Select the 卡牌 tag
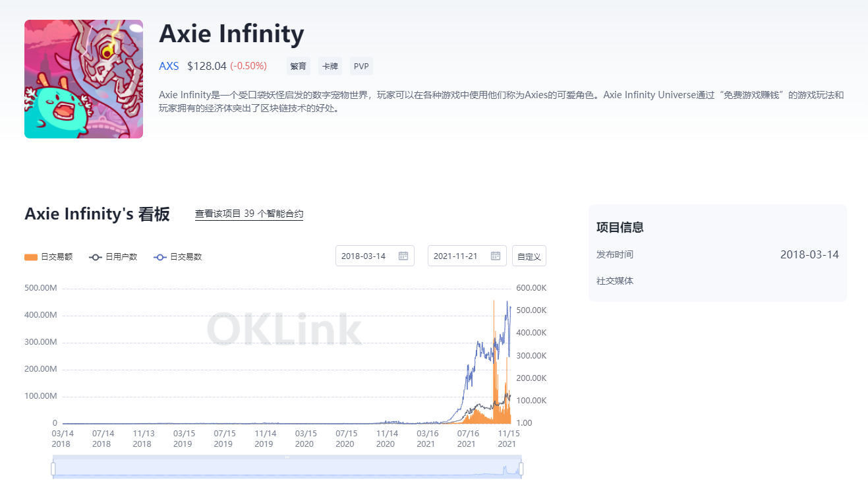The height and width of the screenshot is (491, 868). 330,66
